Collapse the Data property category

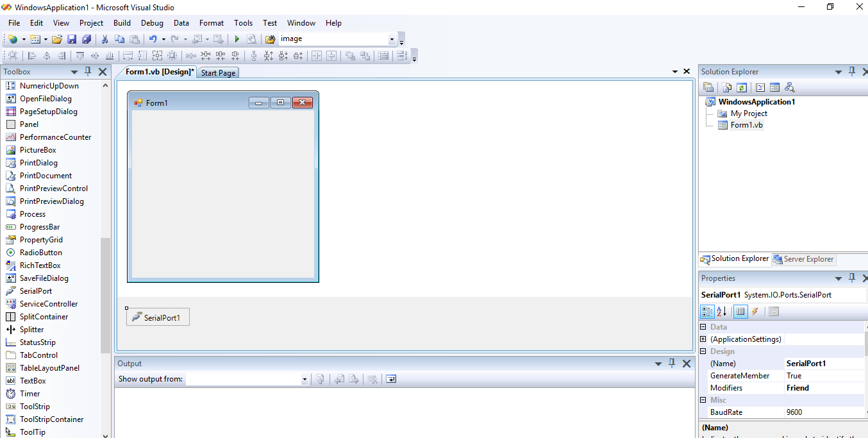[703, 327]
